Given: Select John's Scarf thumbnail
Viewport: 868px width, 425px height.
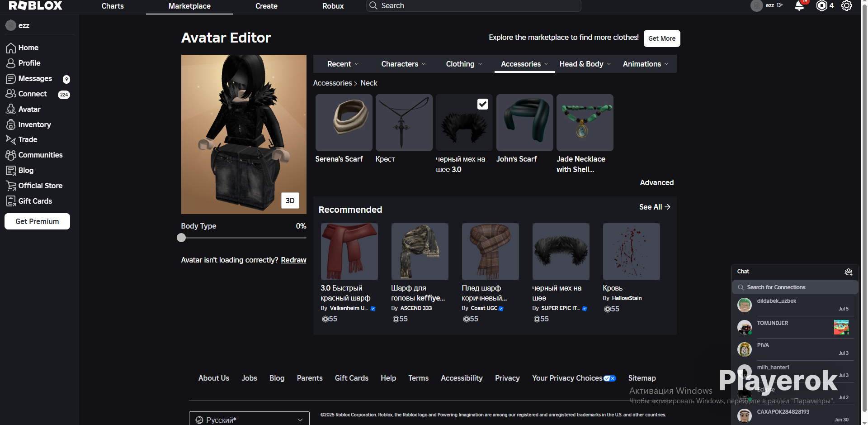Looking at the screenshot, I should (x=524, y=123).
